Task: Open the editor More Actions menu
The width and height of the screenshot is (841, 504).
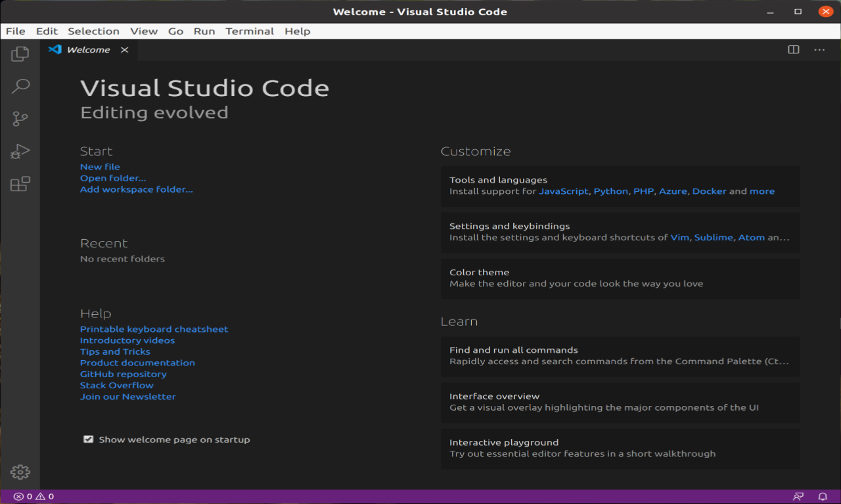Action: 819,49
